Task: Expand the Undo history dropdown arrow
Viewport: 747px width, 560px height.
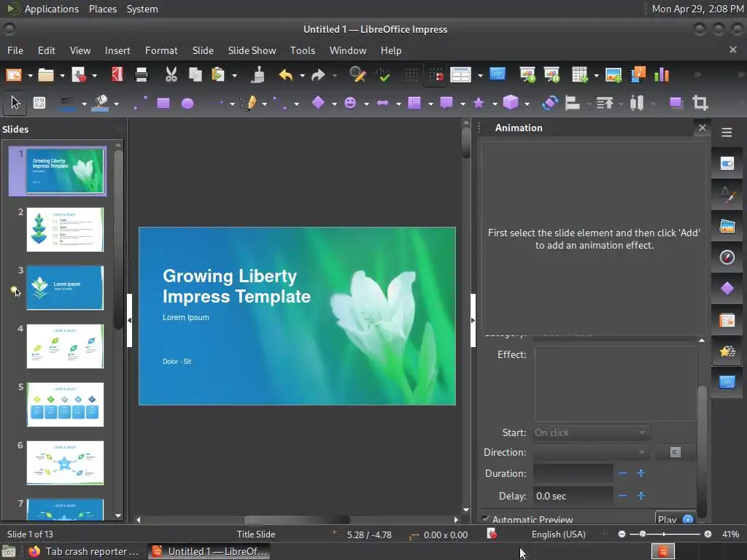Action: (x=302, y=75)
